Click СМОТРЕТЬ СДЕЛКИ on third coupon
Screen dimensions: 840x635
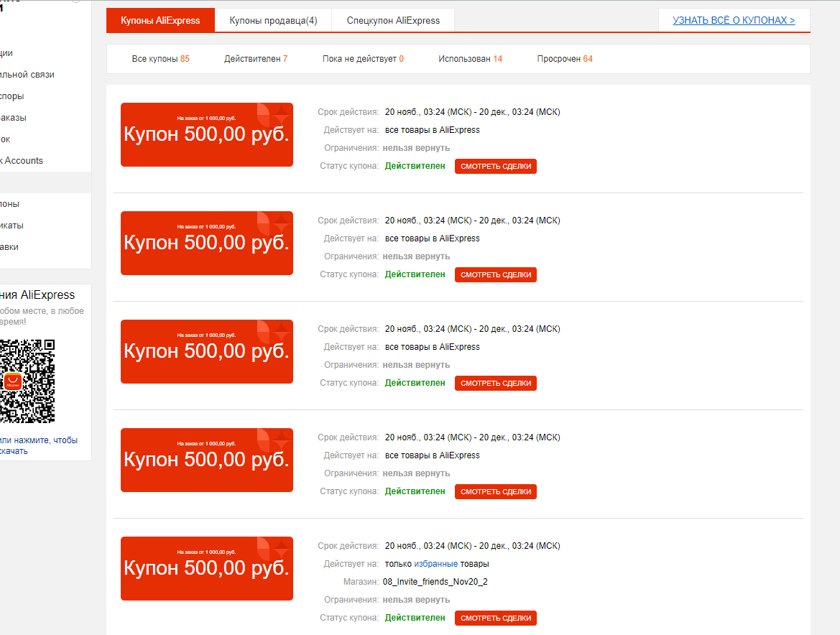pos(496,384)
